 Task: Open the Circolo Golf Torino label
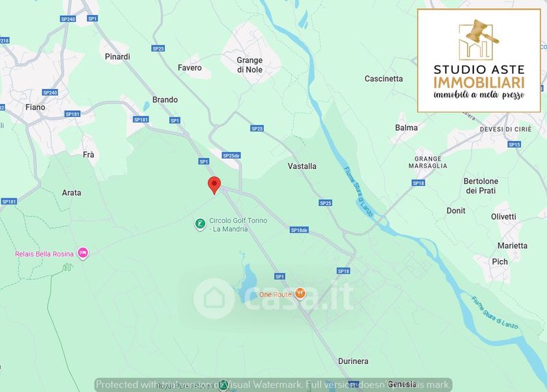click(238, 225)
